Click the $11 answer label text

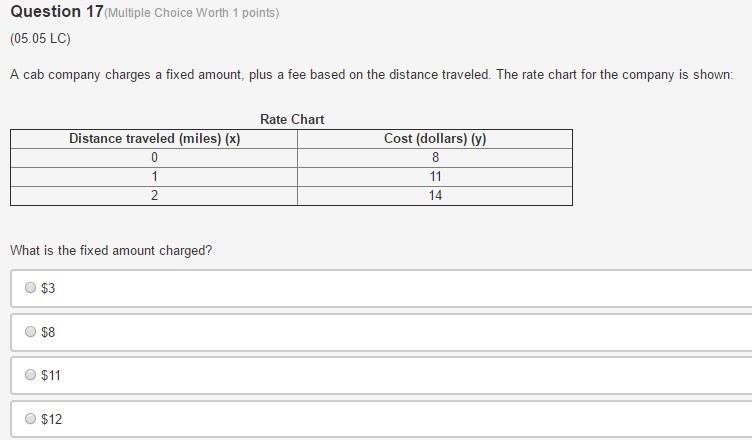[x=51, y=375]
